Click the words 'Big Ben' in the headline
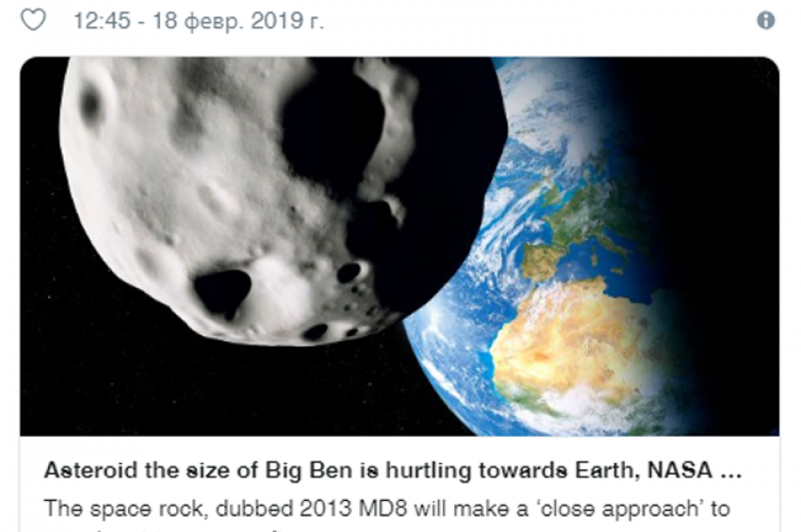Image resolution: width=801 pixels, height=532 pixels. tap(308, 471)
